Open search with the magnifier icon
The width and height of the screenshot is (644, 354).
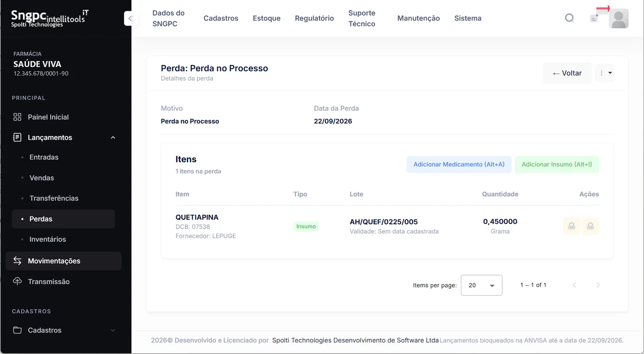569,18
